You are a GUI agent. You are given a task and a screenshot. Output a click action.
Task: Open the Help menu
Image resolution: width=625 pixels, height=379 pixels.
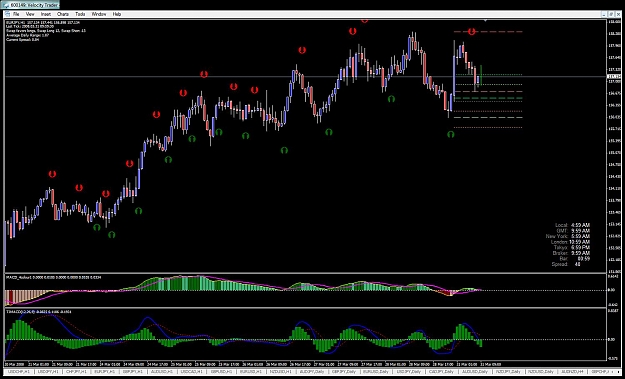[x=116, y=14]
